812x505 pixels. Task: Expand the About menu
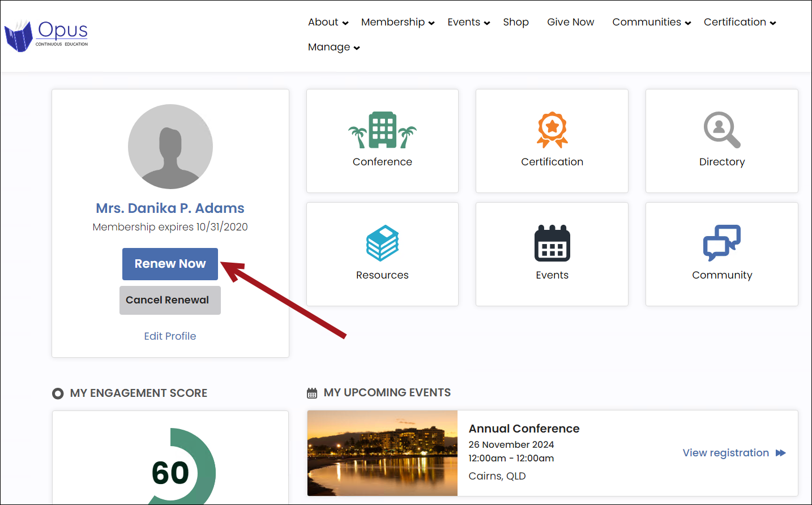click(328, 22)
